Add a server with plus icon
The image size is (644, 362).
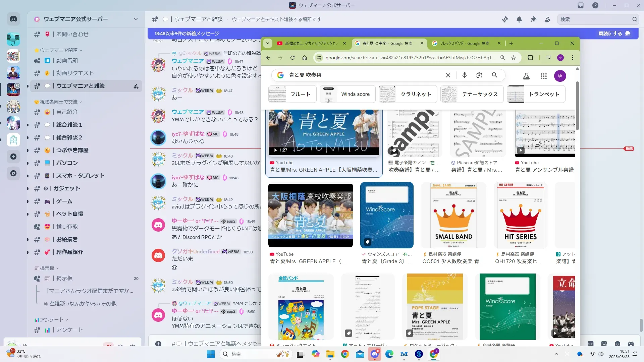[13, 157]
